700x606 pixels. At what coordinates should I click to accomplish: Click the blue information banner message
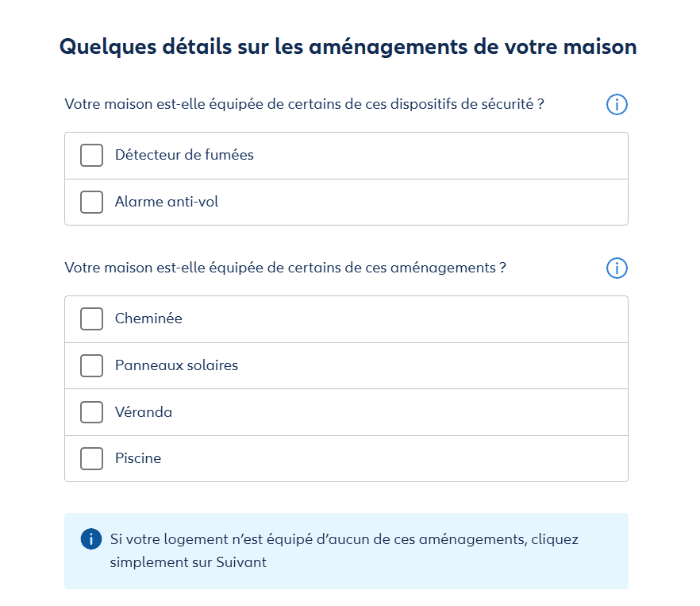tap(343, 550)
